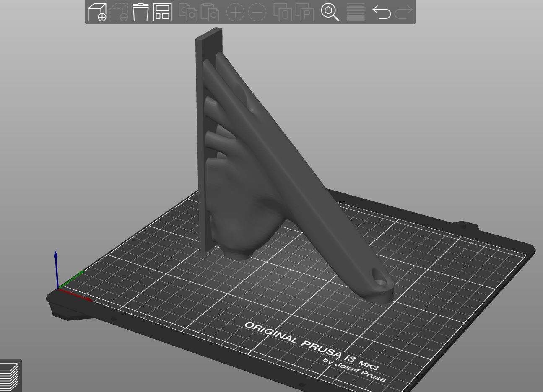Open the Arrange tool

click(163, 13)
